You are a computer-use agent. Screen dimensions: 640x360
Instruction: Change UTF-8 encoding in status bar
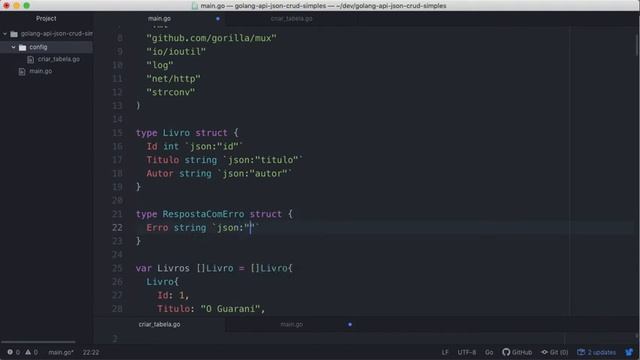467,352
